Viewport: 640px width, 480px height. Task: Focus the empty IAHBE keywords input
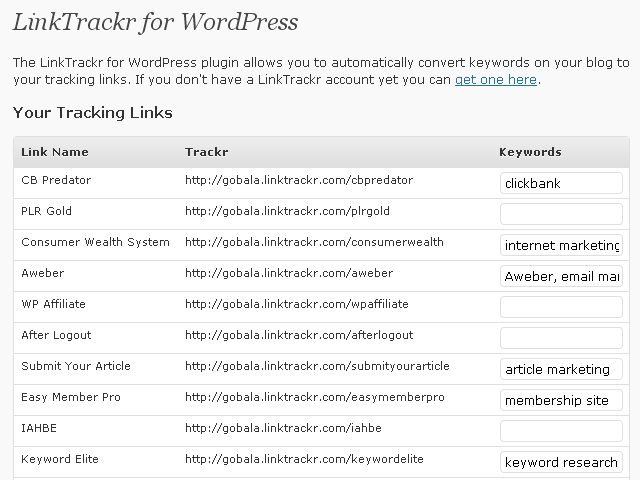[561, 431]
